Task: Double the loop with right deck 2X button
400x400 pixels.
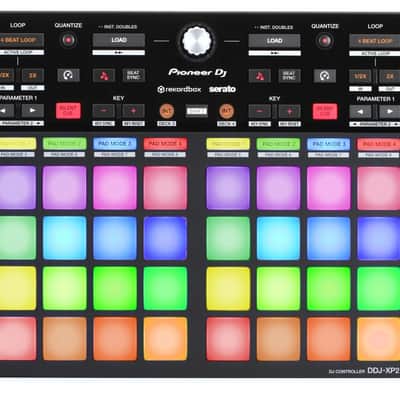Action: point(390,76)
